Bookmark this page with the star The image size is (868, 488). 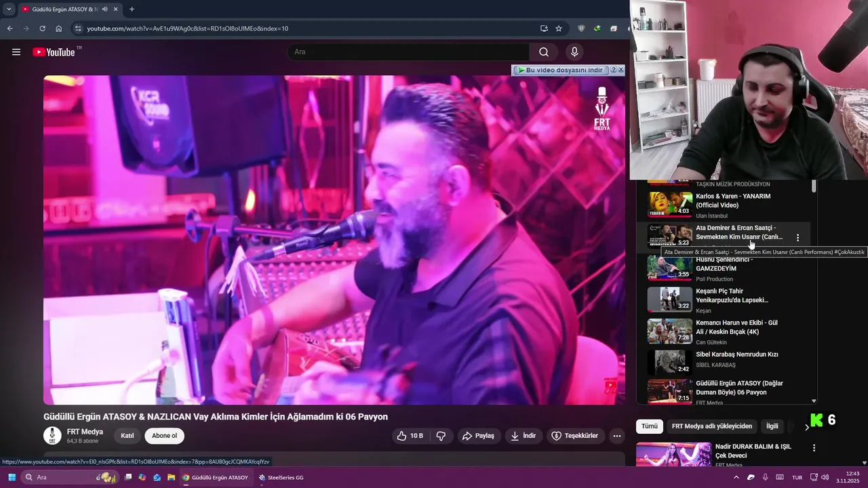(x=559, y=28)
